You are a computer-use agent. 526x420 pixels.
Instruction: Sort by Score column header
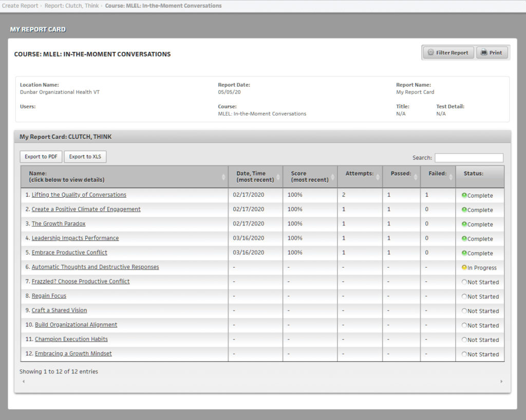[310, 177]
